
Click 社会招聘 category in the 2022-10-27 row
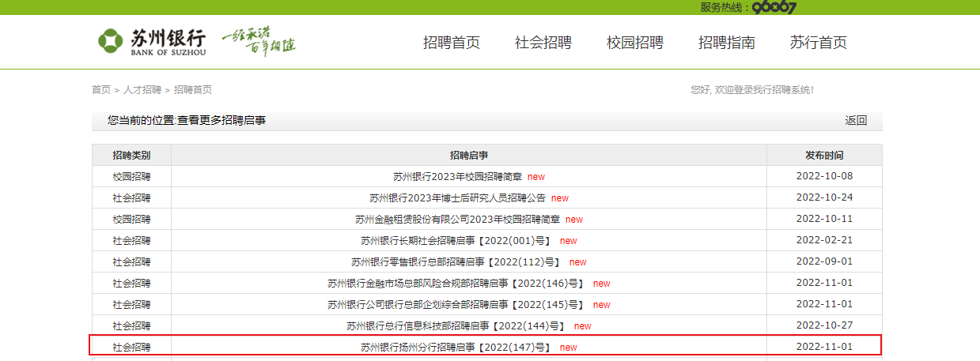click(131, 325)
